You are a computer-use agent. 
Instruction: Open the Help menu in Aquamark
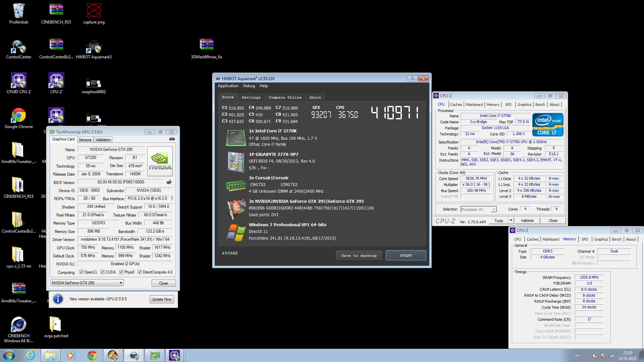click(x=264, y=86)
